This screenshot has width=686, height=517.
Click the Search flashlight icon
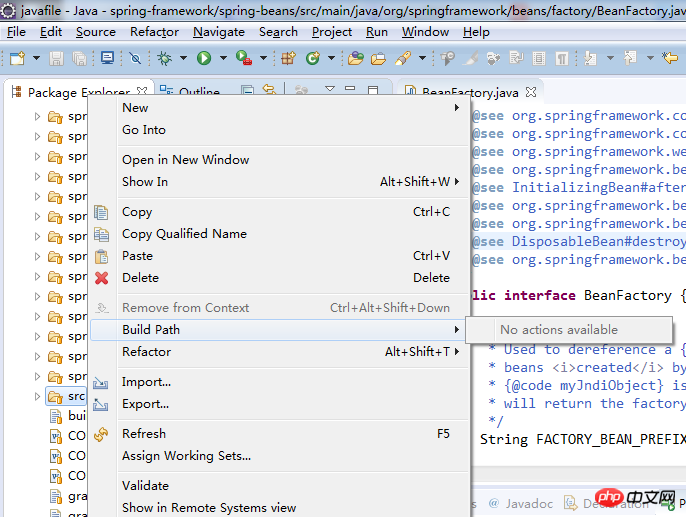[403, 58]
